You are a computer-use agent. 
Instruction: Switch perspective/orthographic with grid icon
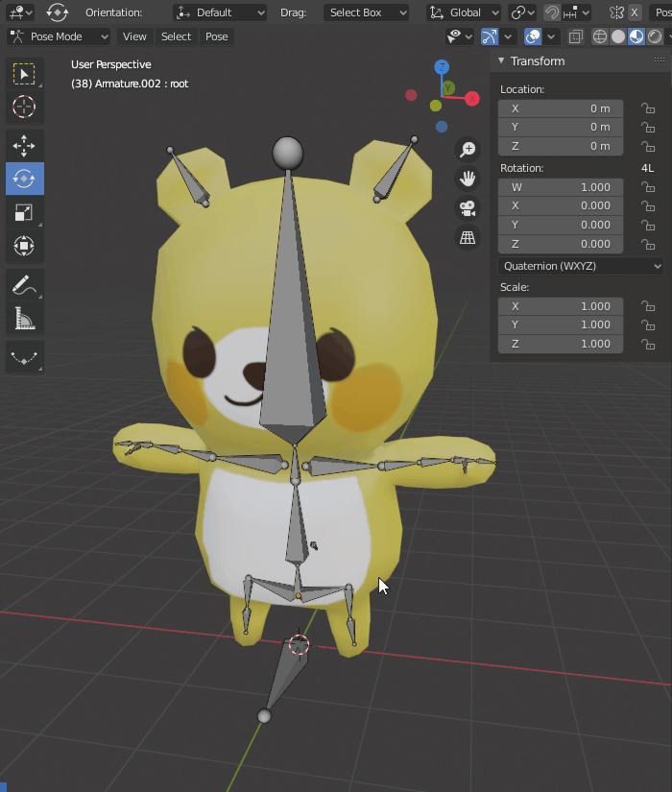click(468, 237)
